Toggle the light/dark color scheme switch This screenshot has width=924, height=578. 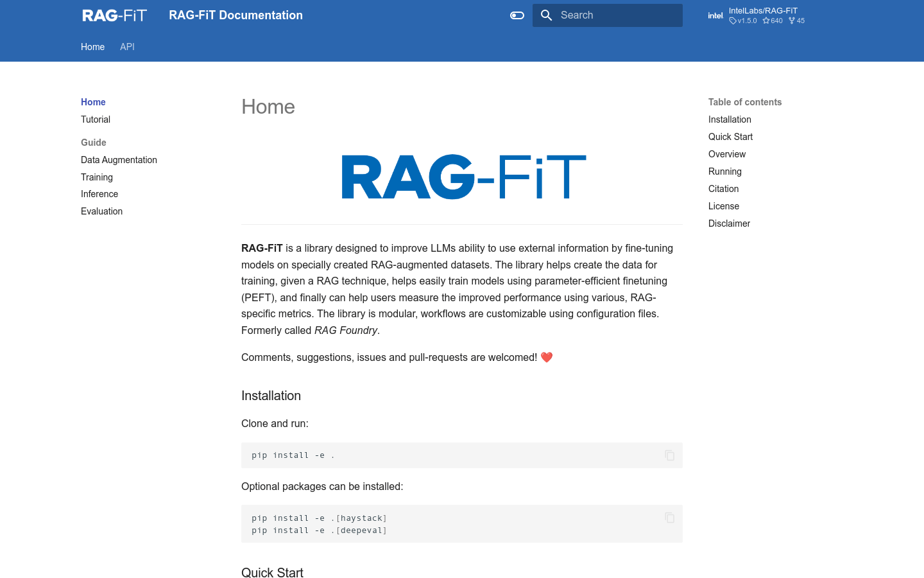tap(517, 15)
